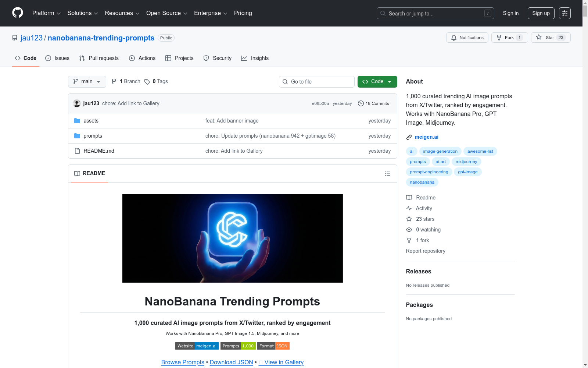Click Download JSON link

[231, 362]
